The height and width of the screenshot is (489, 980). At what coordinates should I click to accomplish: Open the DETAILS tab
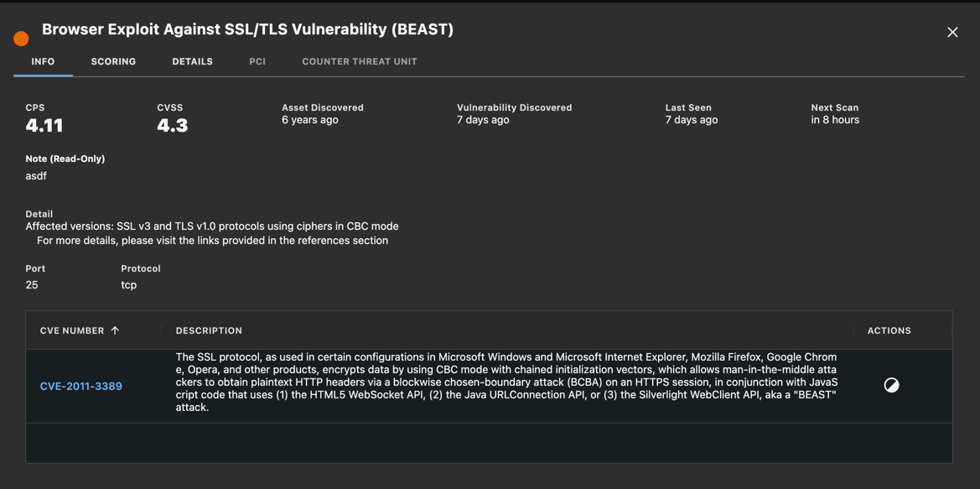[x=193, y=61]
